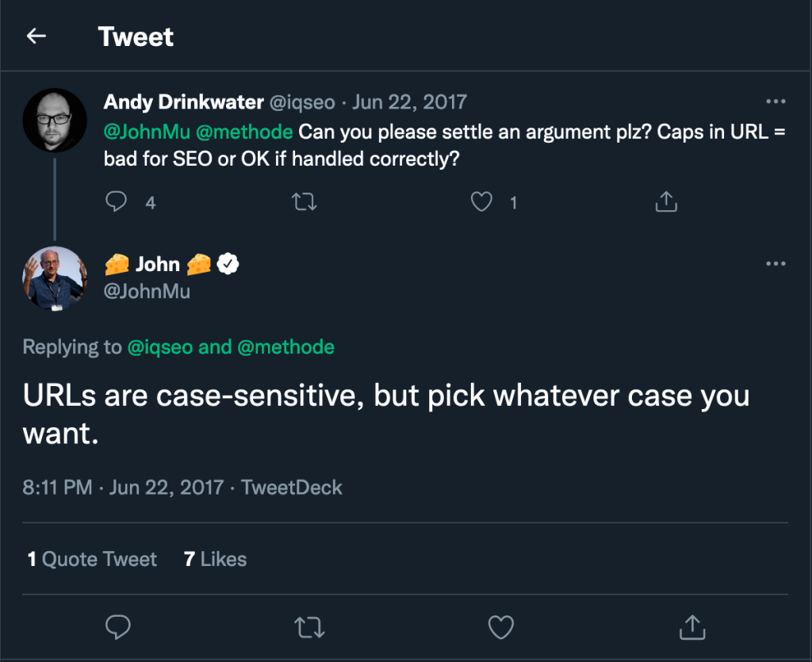
Task: Open Andy Drinkwater's profile picture
Action: 55,120
